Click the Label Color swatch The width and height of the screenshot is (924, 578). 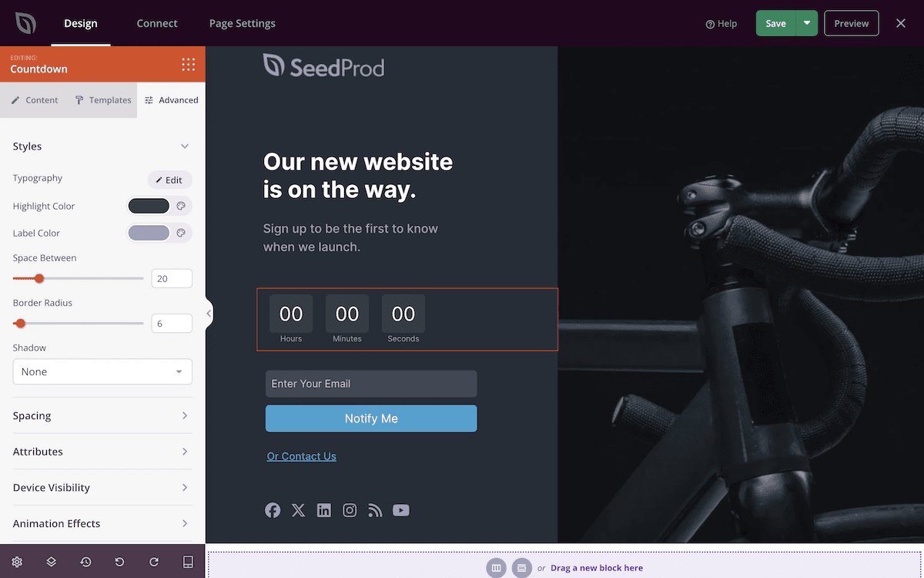point(149,233)
